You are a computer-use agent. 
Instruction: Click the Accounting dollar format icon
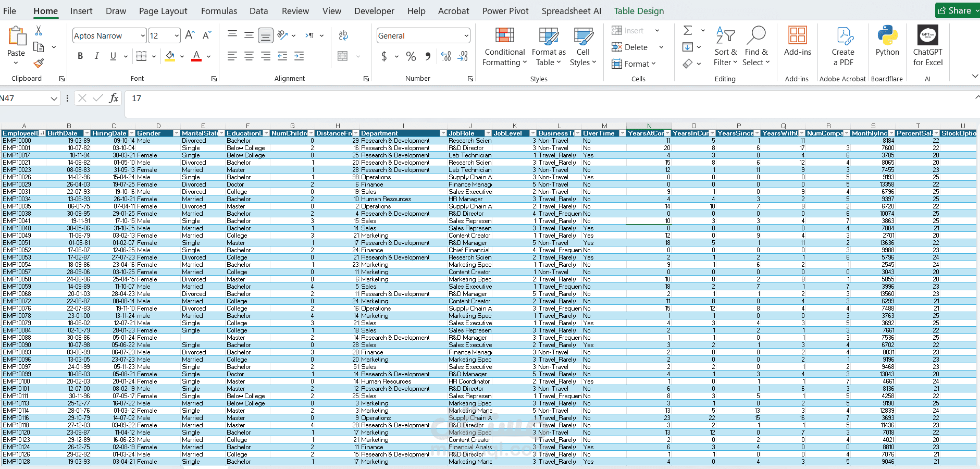tap(384, 56)
